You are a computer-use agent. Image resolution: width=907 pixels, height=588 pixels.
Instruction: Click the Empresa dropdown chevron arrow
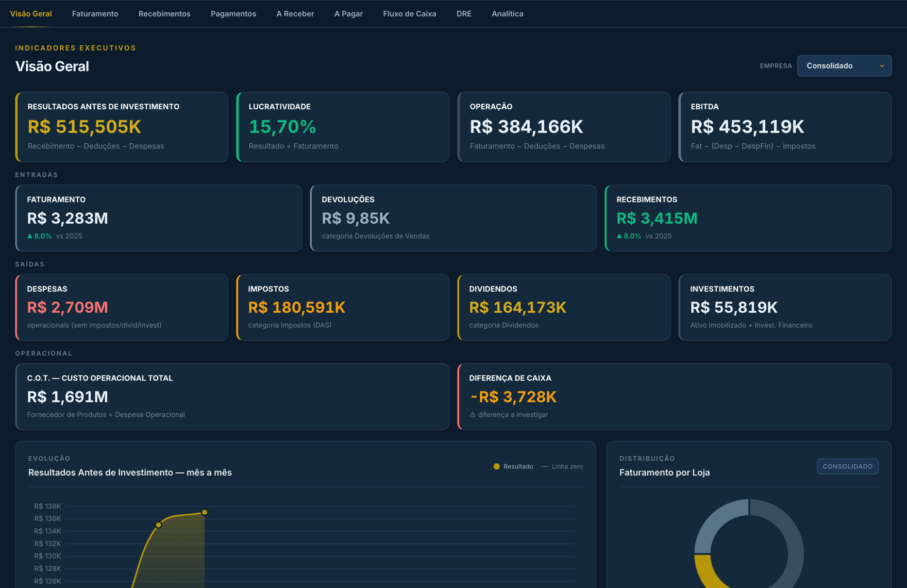point(882,66)
